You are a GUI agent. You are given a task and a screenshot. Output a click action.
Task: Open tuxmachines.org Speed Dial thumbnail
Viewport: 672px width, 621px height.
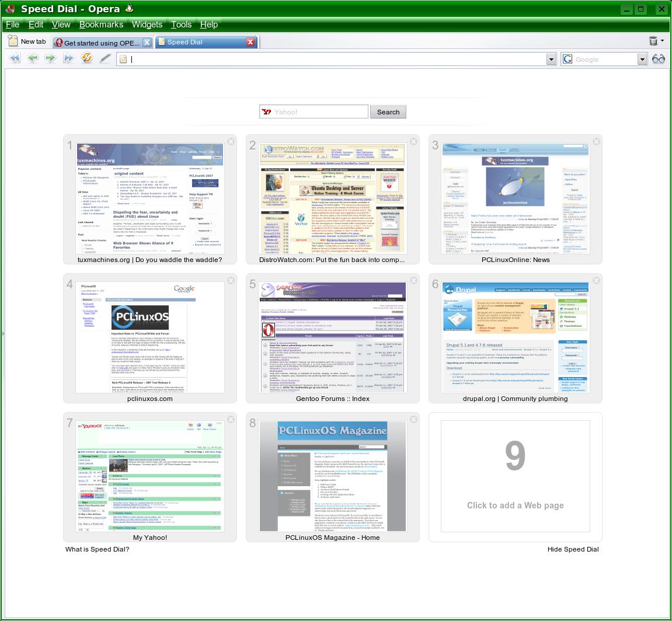click(x=150, y=198)
